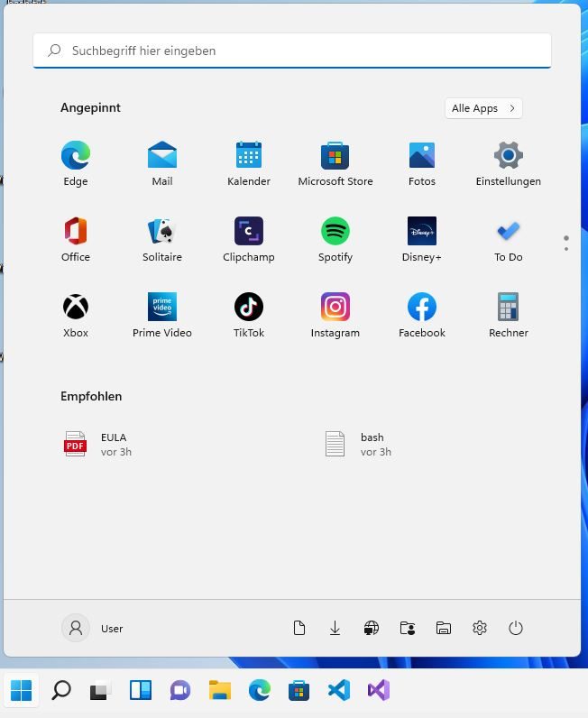Open the Edge pinned app
The width and height of the screenshot is (588, 718).
click(x=76, y=163)
